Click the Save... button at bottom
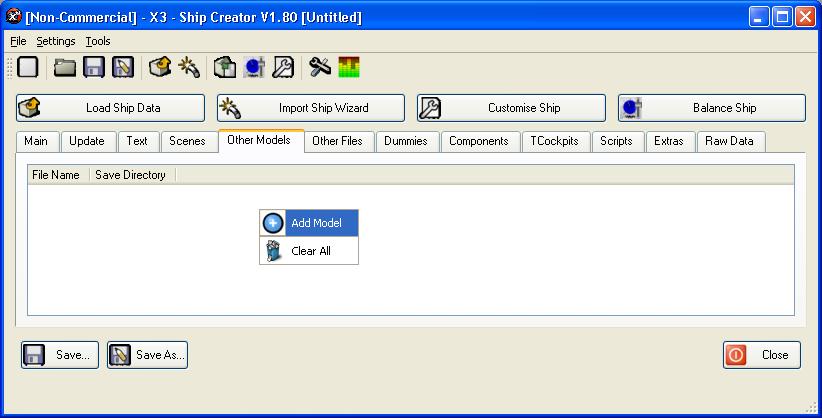 point(60,355)
